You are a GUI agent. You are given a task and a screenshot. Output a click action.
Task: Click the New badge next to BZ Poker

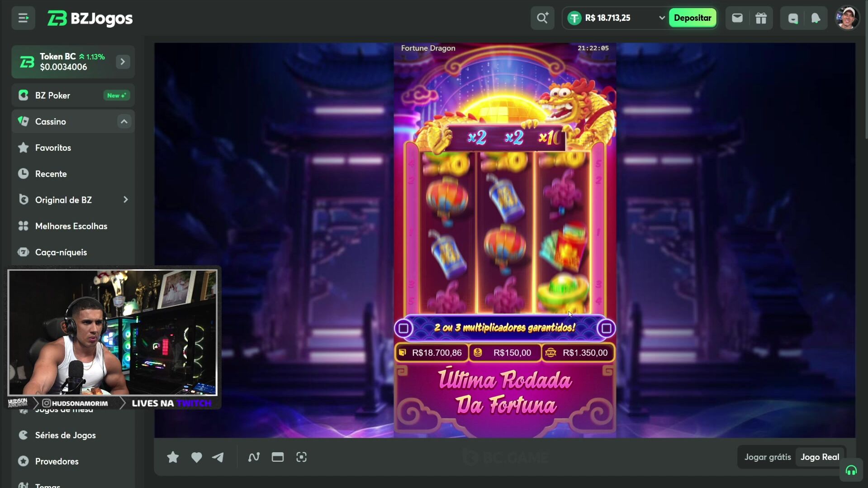pos(116,96)
